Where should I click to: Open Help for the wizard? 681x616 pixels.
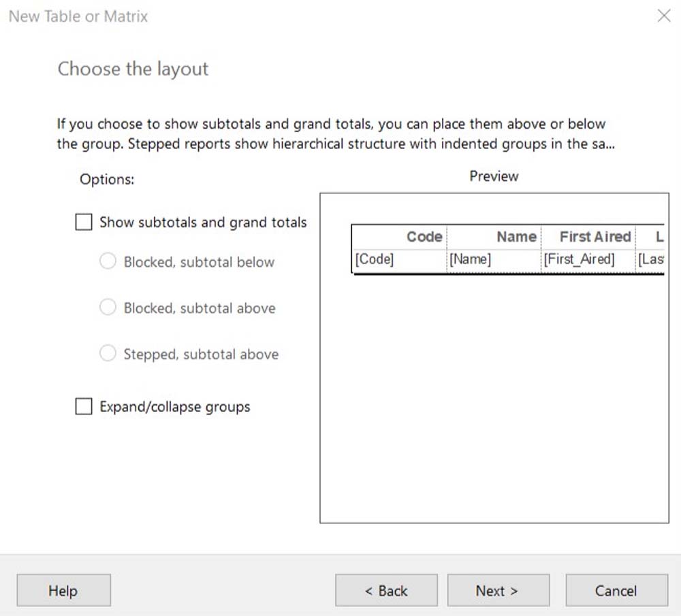pos(63,591)
